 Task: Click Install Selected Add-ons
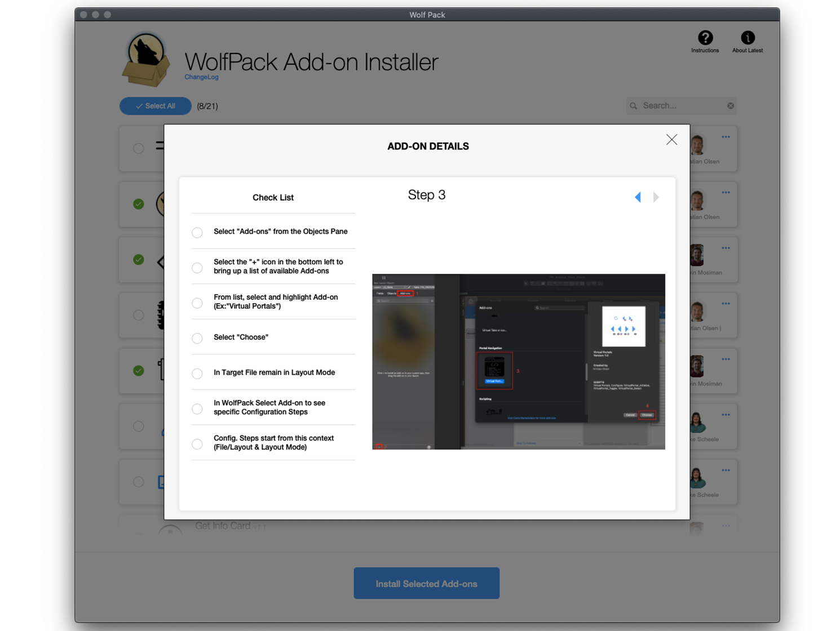coord(427,584)
